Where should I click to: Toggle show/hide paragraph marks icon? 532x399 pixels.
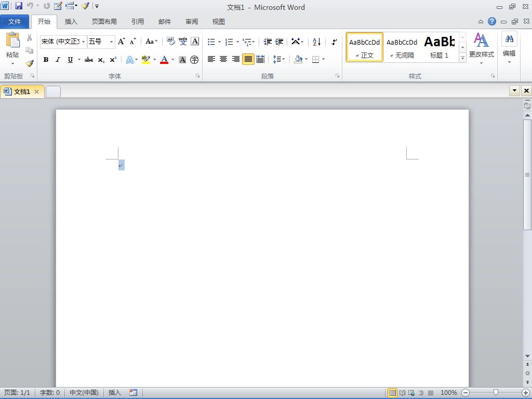pos(334,42)
